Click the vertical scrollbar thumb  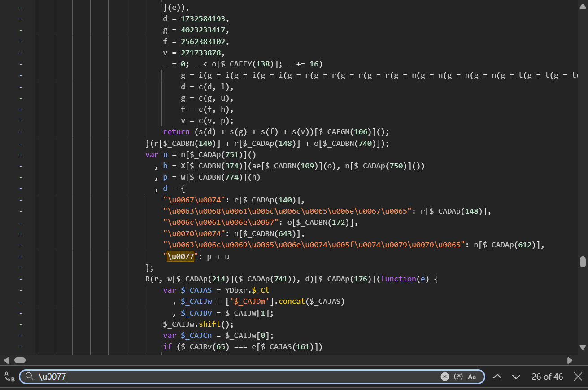pos(583,262)
